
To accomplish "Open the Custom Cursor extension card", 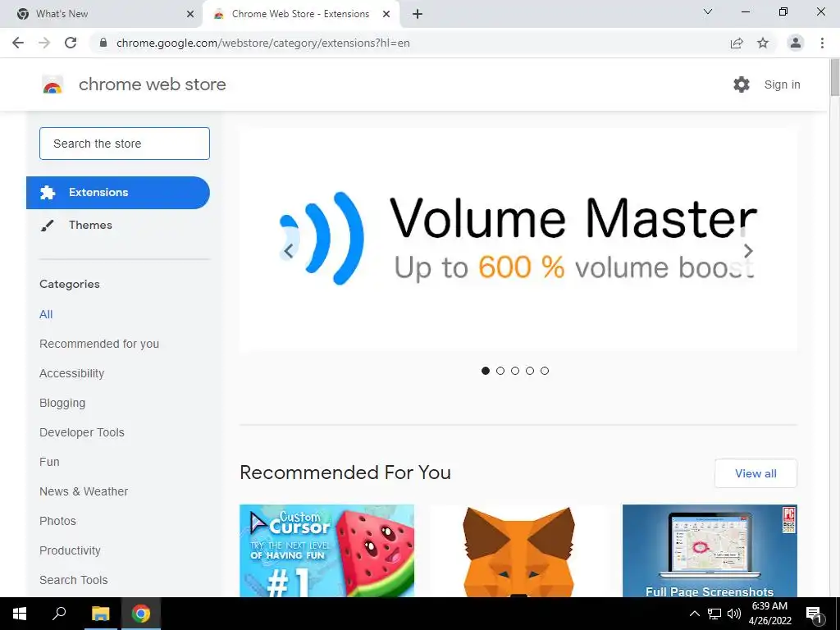I will [326, 550].
